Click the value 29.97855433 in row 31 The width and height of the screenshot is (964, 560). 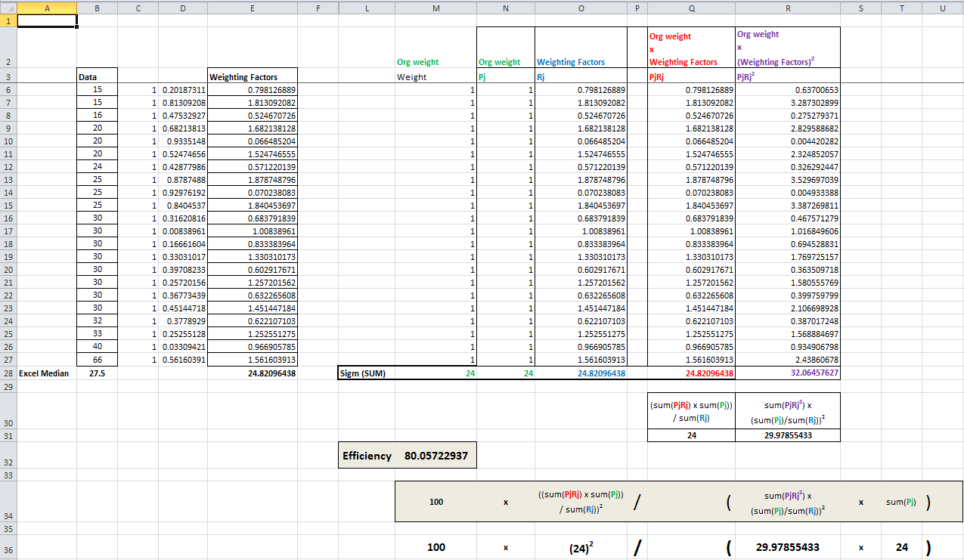[x=788, y=435]
